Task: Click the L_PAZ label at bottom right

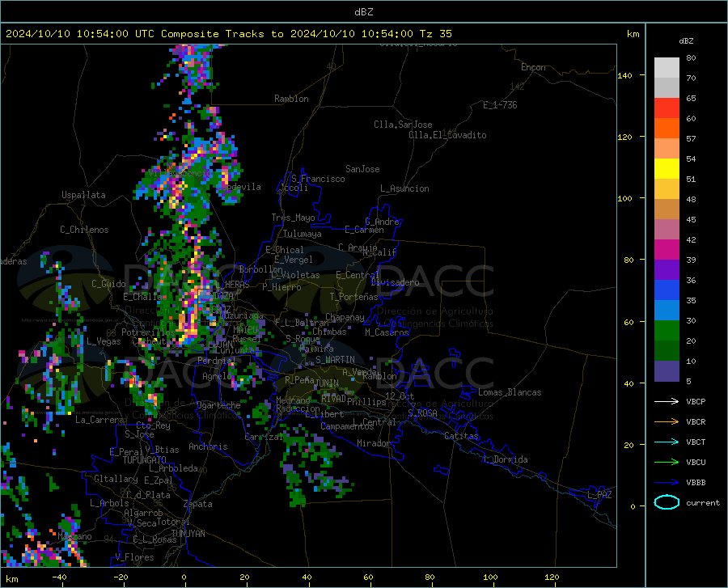Action: coord(599,495)
